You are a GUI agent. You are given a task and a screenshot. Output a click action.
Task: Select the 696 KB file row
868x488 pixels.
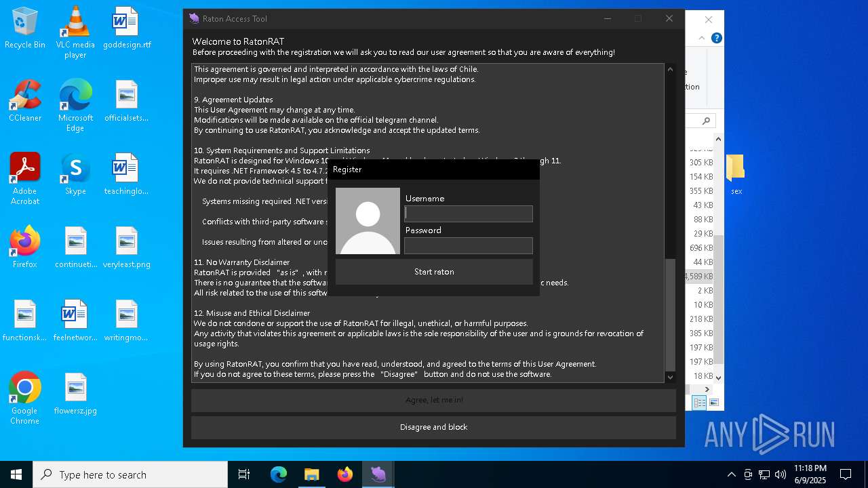click(x=701, y=248)
